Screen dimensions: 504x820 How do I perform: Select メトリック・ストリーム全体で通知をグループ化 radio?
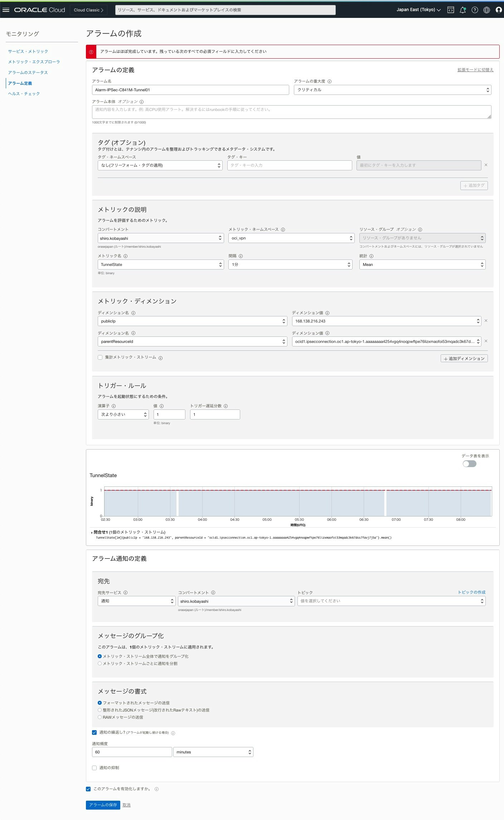(x=100, y=656)
